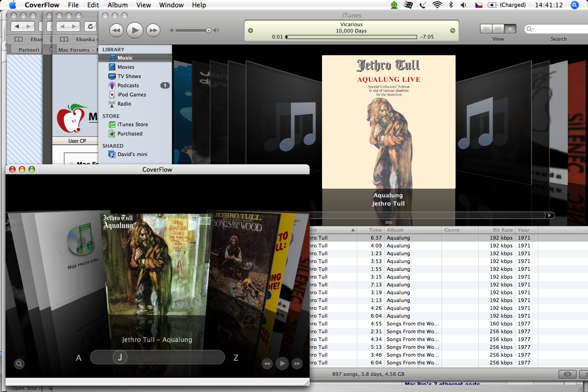Click the green alien menu bar icon
Screen dimensions: 588x392
(394, 5)
